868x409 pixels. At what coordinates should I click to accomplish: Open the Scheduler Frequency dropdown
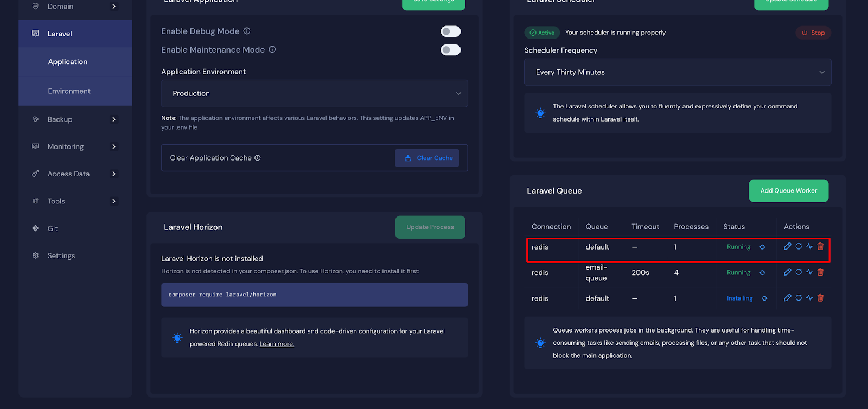point(677,72)
